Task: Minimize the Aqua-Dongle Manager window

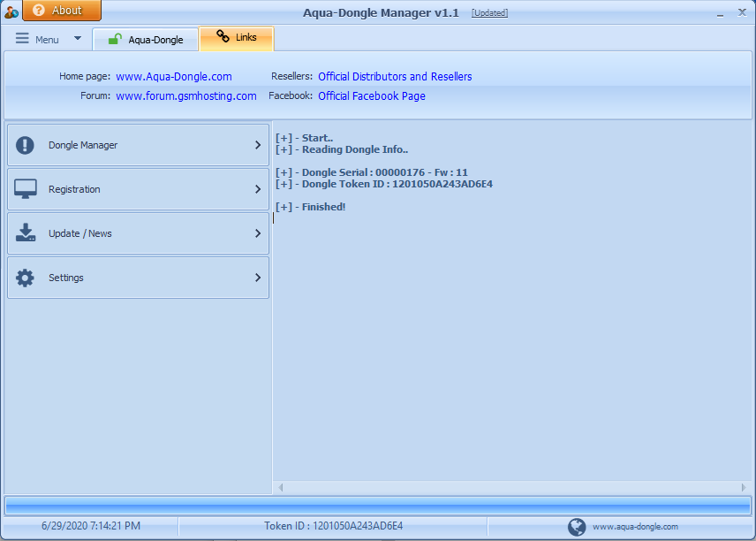Action: (x=720, y=13)
